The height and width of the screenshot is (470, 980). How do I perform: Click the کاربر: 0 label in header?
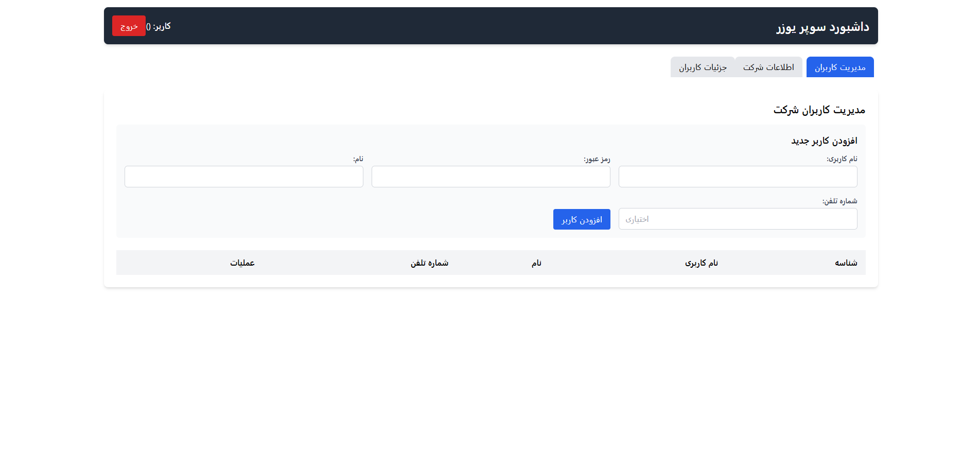(159, 26)
